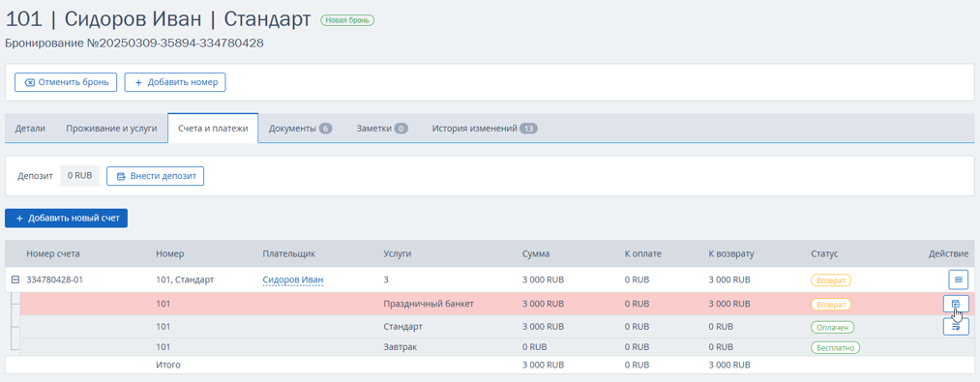Viewport: 980px width, 382px height.
Task: Open the Документы tab
Action: click(300, 129)
